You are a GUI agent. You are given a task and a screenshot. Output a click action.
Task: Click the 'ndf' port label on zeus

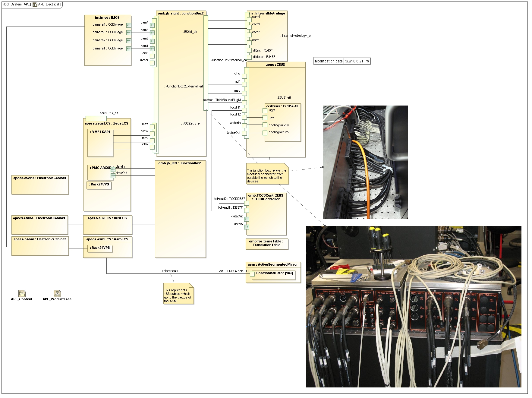[x=237, y=81]
